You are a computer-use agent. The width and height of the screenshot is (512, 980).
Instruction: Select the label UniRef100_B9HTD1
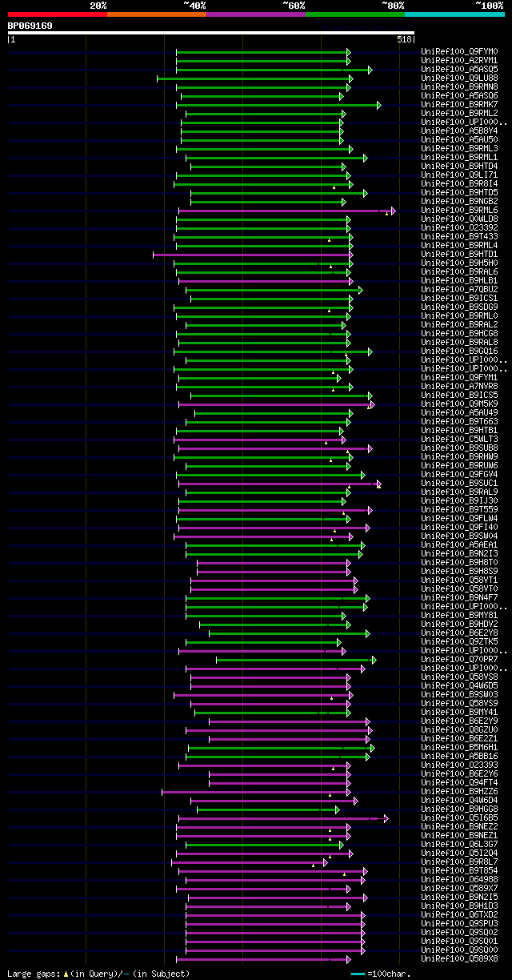point(459,254)
